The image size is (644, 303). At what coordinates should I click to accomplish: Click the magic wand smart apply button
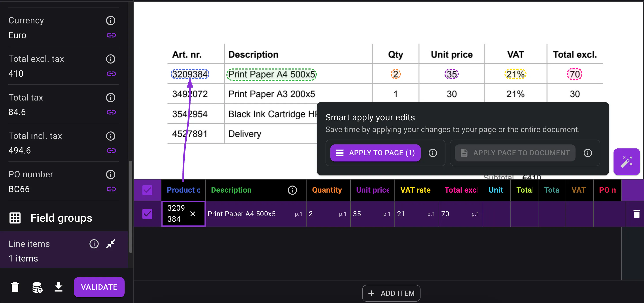(626, 162)
